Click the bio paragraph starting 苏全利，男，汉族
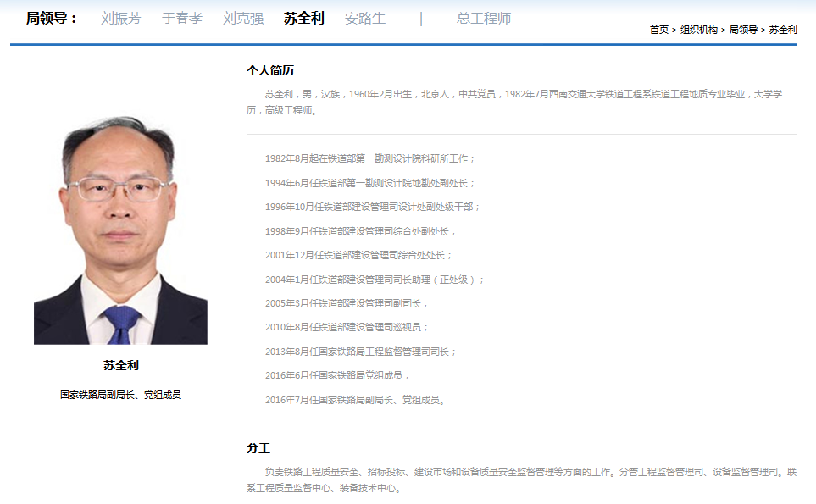Image resolution: width=816 pixels, height=504 pixels. pyautogui.click(x=514, y=102)
